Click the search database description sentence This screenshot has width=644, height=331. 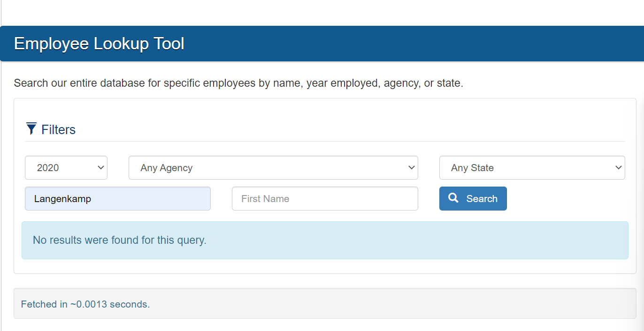(x=238, y=83)
